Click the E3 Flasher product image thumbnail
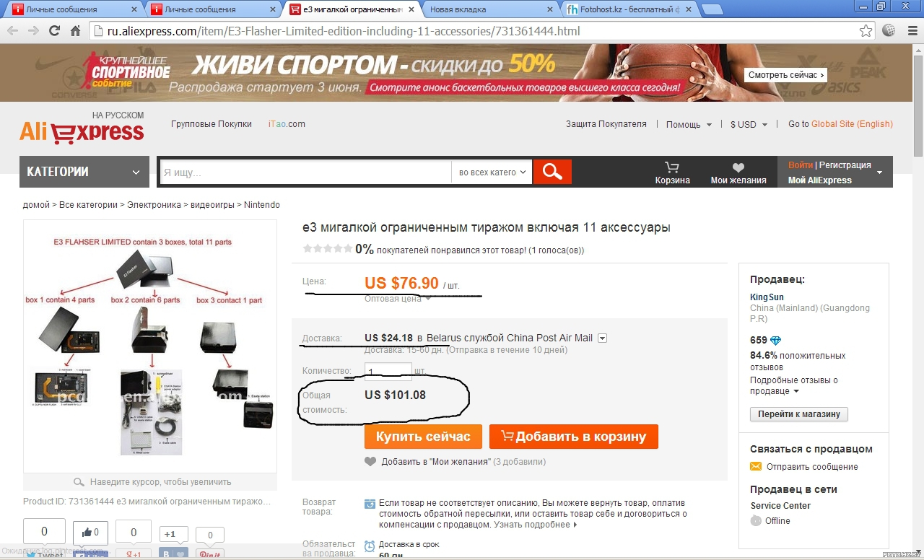 [x=150, y=346]
